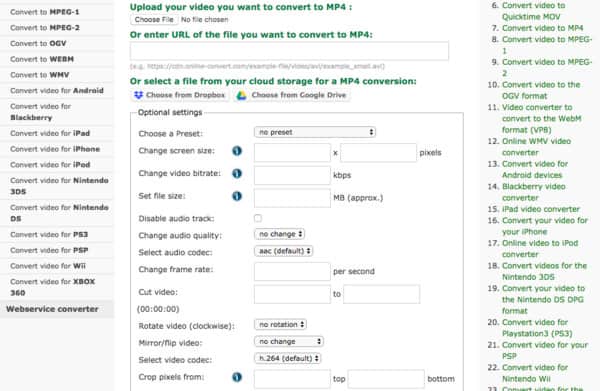The height and width of the screenshot is (391, 600).
Task: Click the Change frame rate input field
Action: pos(292,272)
